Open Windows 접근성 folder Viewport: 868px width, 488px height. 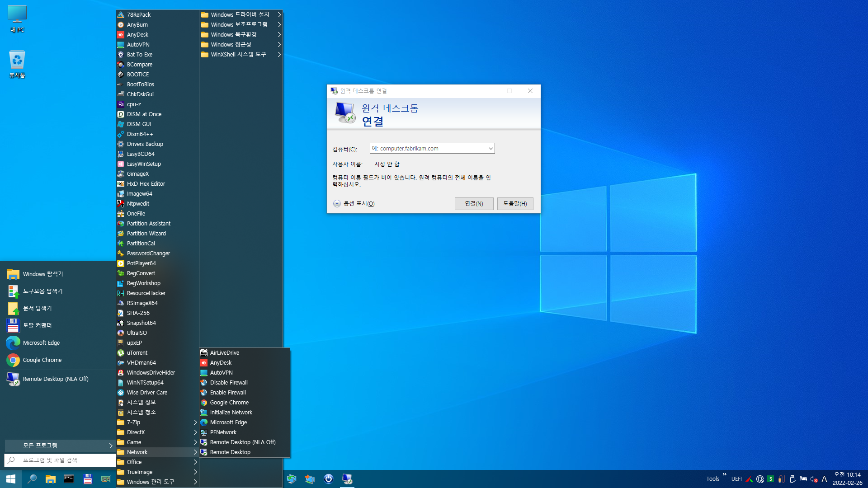pos(241,45)
